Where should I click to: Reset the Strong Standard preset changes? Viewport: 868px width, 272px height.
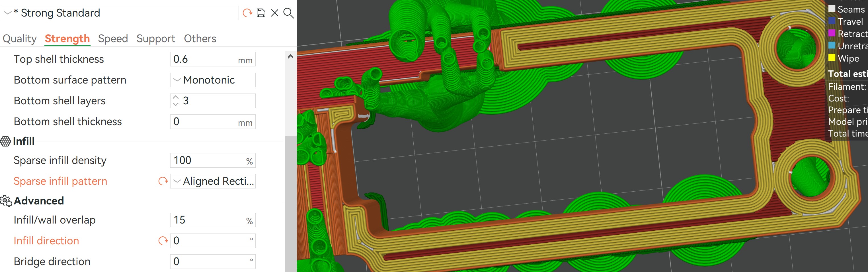coord(247,13)
